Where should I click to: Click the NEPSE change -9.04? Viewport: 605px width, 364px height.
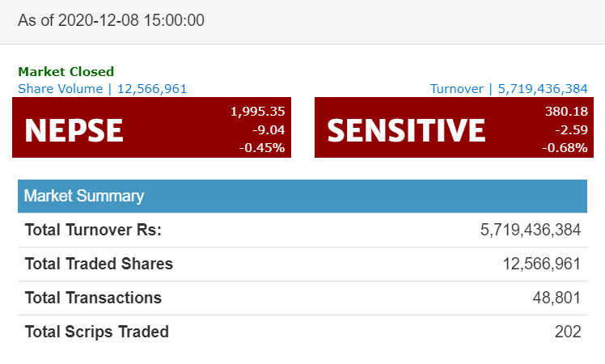[269, 129]
